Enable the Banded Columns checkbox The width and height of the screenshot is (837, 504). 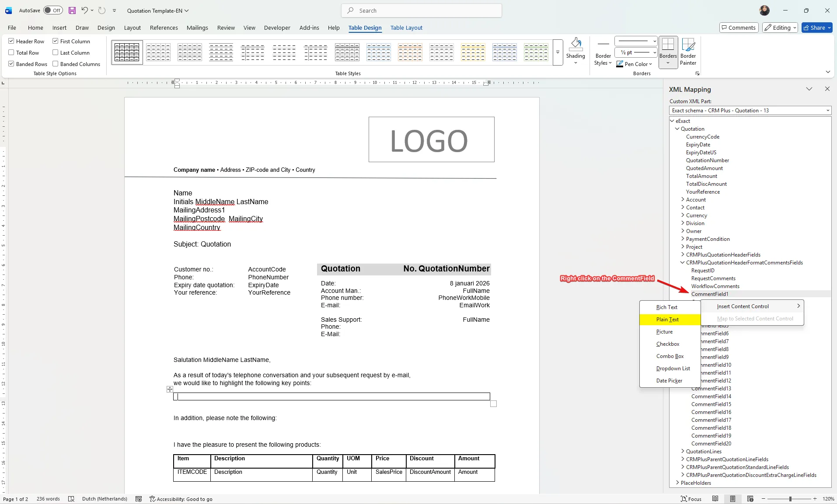click(x=56, y=64)
